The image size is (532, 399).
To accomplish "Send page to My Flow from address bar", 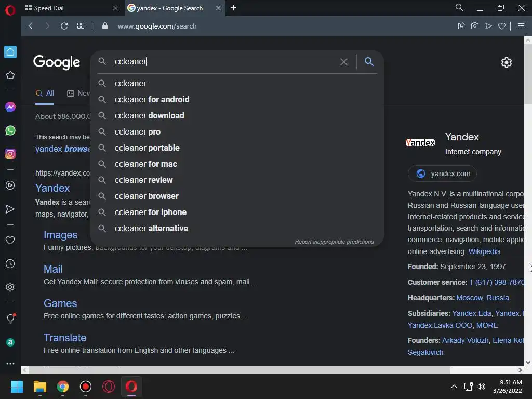I will pyautogui.click(x=488, y=26).
